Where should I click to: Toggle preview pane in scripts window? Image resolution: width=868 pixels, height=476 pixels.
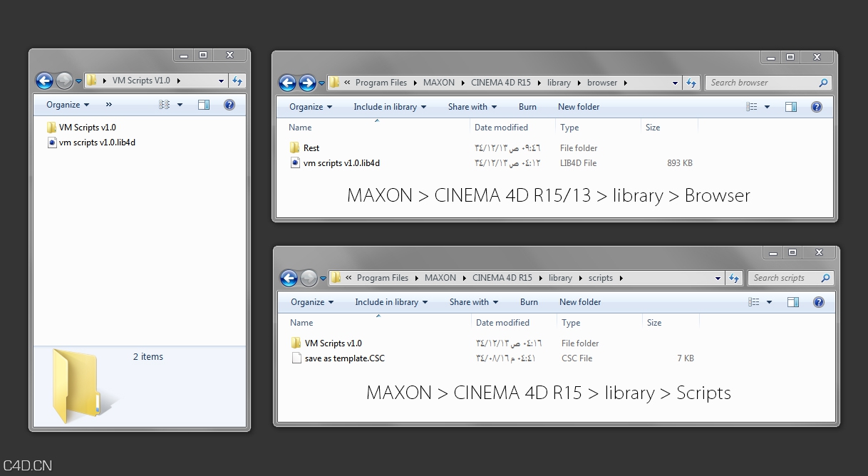pos(792,302)
